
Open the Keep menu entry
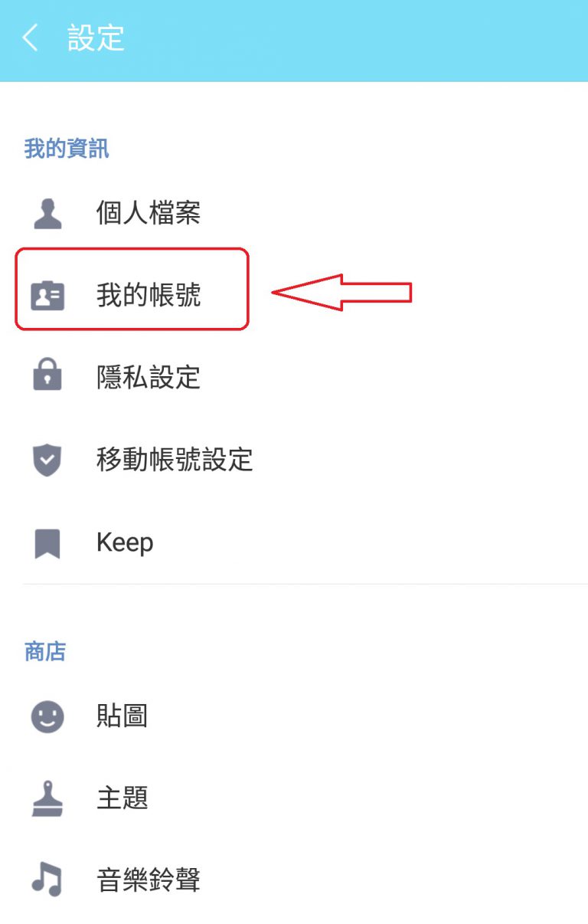tap(294, 543)
